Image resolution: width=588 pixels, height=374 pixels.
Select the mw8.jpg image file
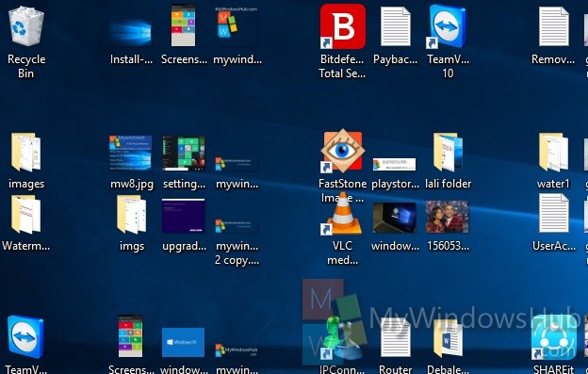pos(130,153)
